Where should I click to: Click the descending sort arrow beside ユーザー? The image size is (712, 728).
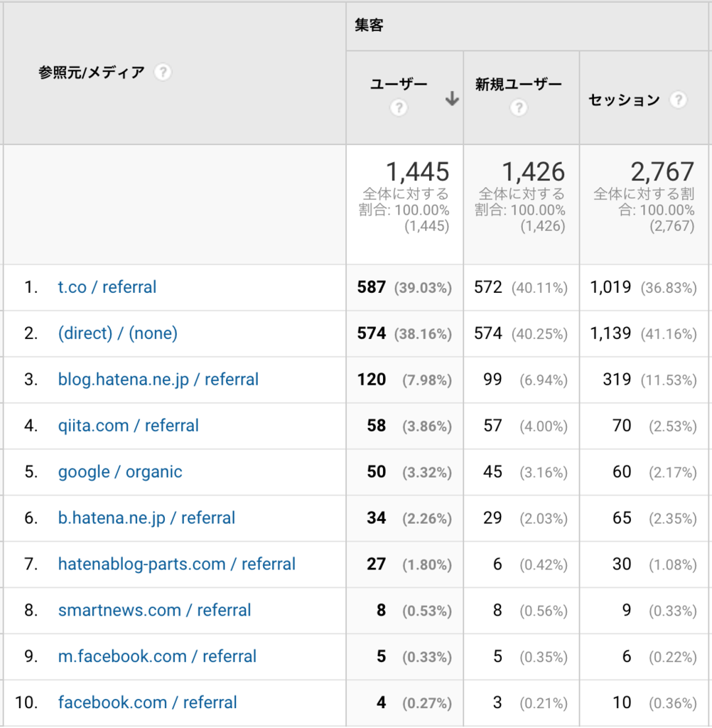pyautogui.click(x=452, y=100)
